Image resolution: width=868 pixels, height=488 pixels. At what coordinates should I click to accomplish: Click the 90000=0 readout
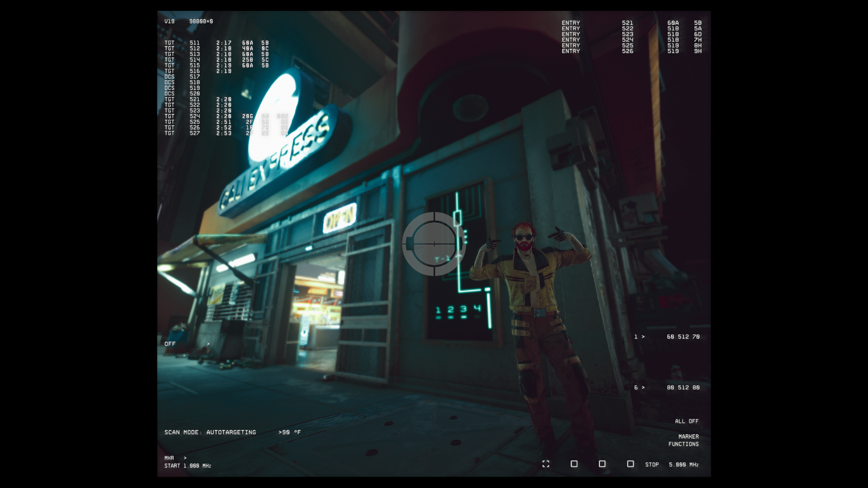[201, 21]
